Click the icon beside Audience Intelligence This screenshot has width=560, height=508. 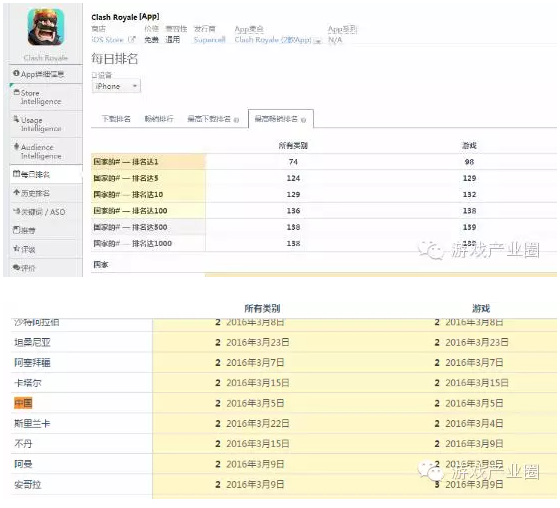16,146
